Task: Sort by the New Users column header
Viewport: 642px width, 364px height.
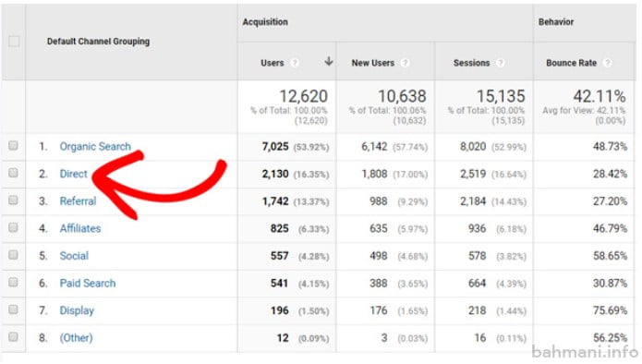Action: (373, 63)
